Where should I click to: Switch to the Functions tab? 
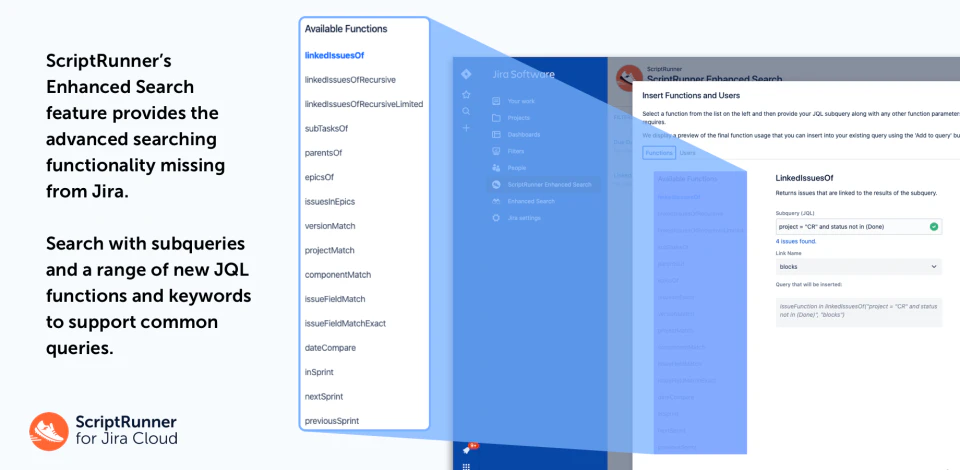coord(659,153)
